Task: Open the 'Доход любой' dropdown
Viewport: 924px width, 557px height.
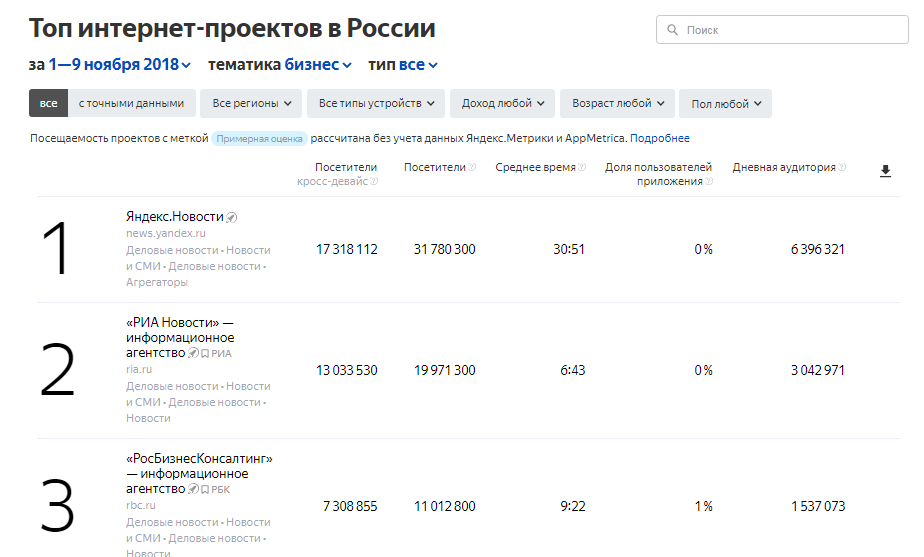Action: [502, 103]
